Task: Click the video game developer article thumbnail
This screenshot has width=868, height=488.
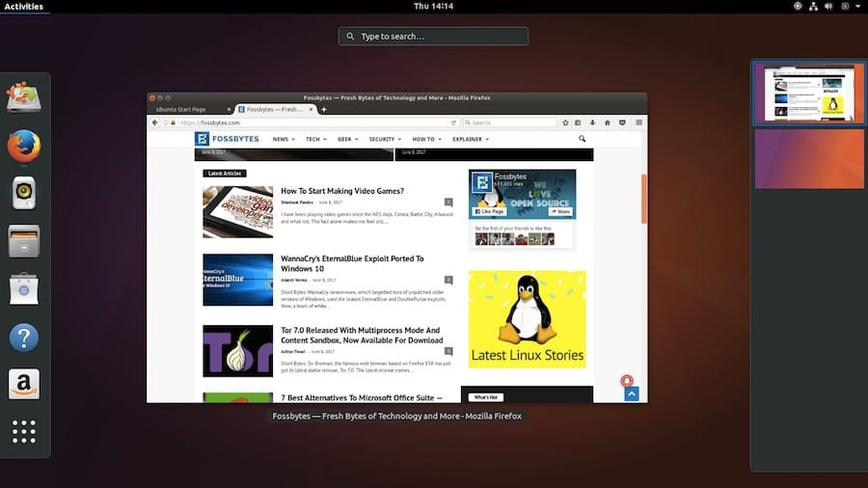Action: click(x=238, y=212)
